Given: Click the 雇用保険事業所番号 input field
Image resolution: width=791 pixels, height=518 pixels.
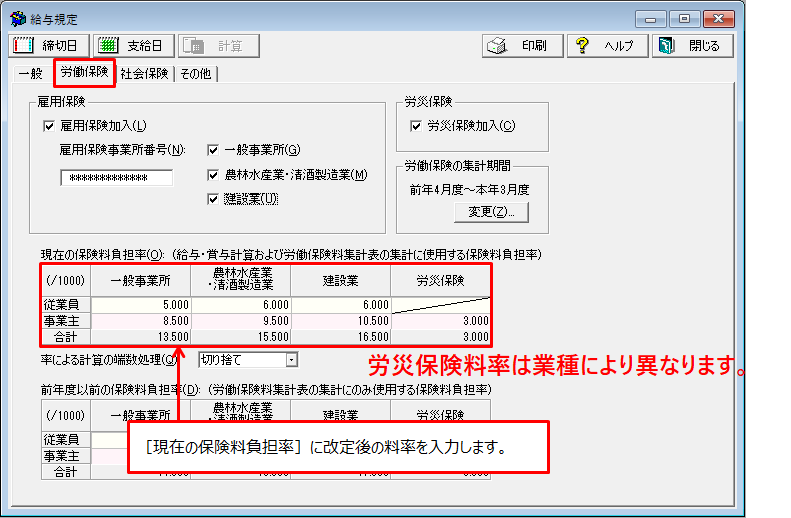Looking at the screenshot, I should pos(116,178).
